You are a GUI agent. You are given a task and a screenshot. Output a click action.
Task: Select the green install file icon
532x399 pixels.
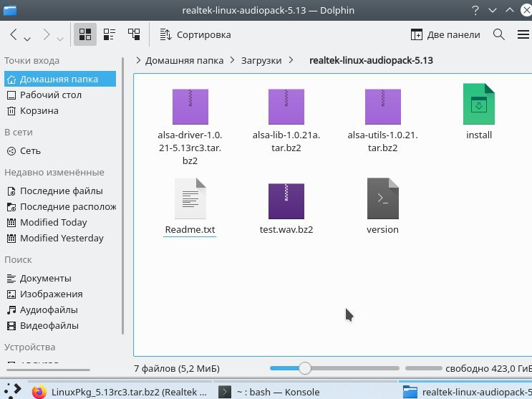pos(479,104)
